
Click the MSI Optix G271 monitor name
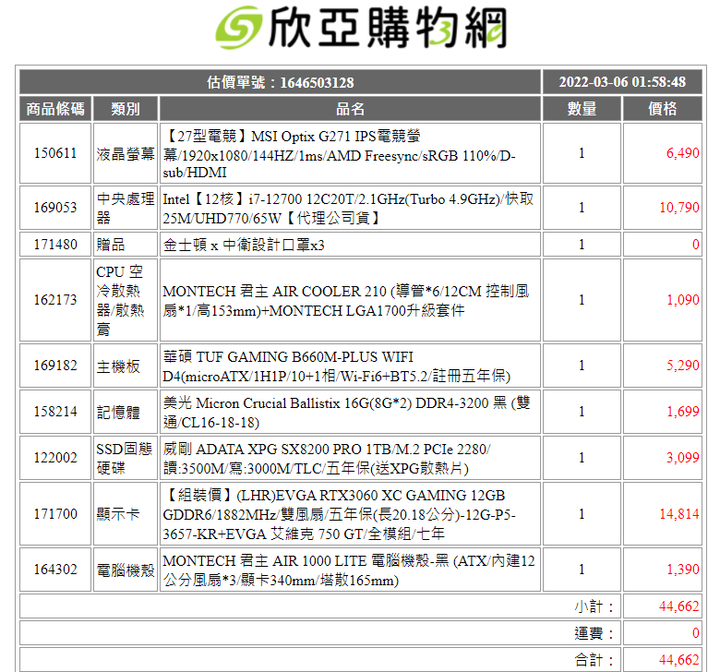[339, 153]
